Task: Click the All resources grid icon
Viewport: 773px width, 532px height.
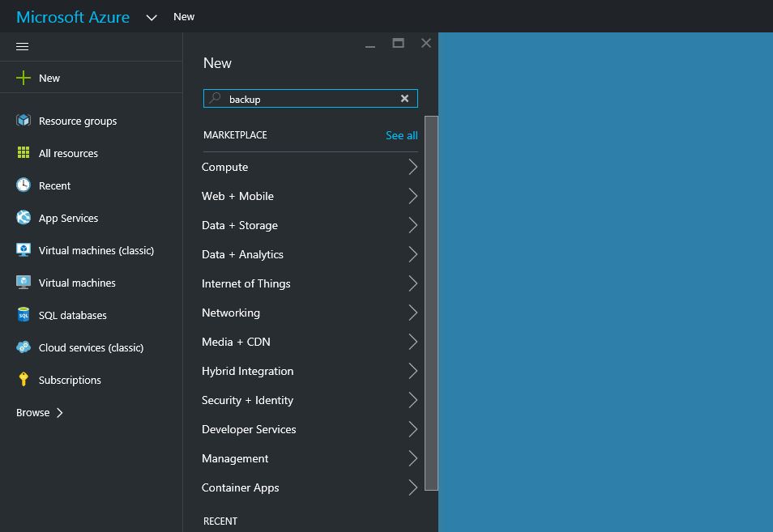Action: 23,153
